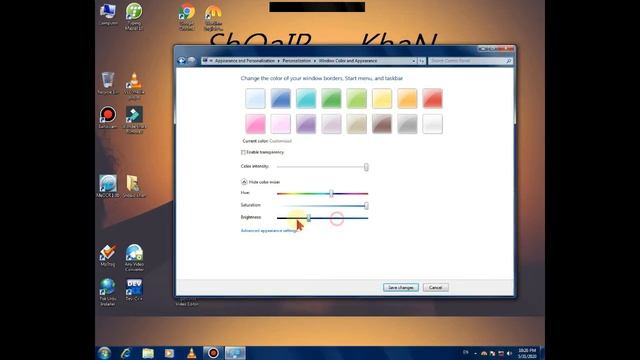
Task: Open Windows Explorer from the taskbar
Action: pos(148,353)
